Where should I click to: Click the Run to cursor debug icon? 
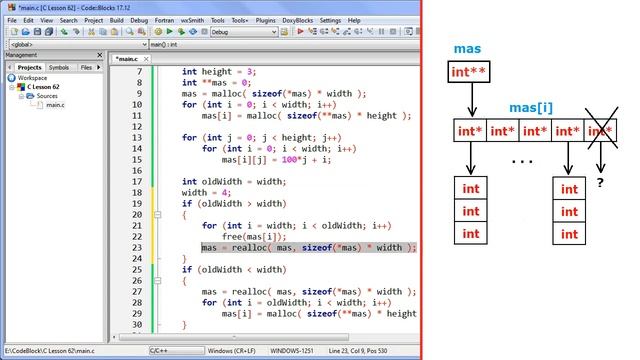(x=312, y=31)
